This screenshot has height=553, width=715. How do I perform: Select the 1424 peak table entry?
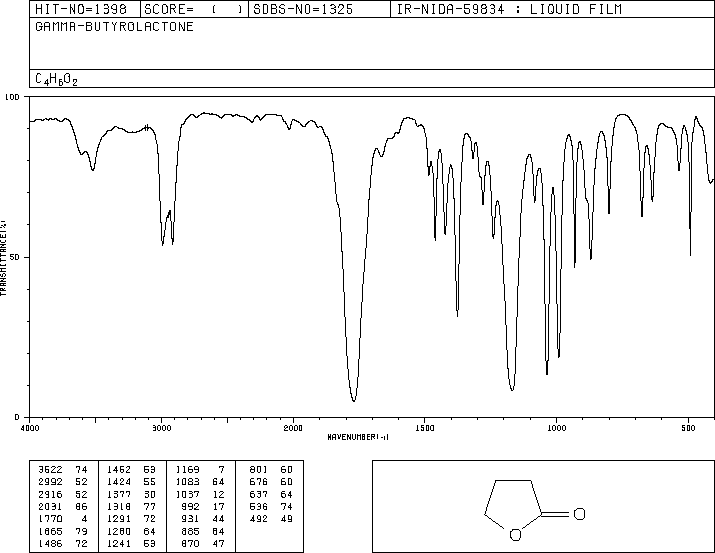point(131,482)
